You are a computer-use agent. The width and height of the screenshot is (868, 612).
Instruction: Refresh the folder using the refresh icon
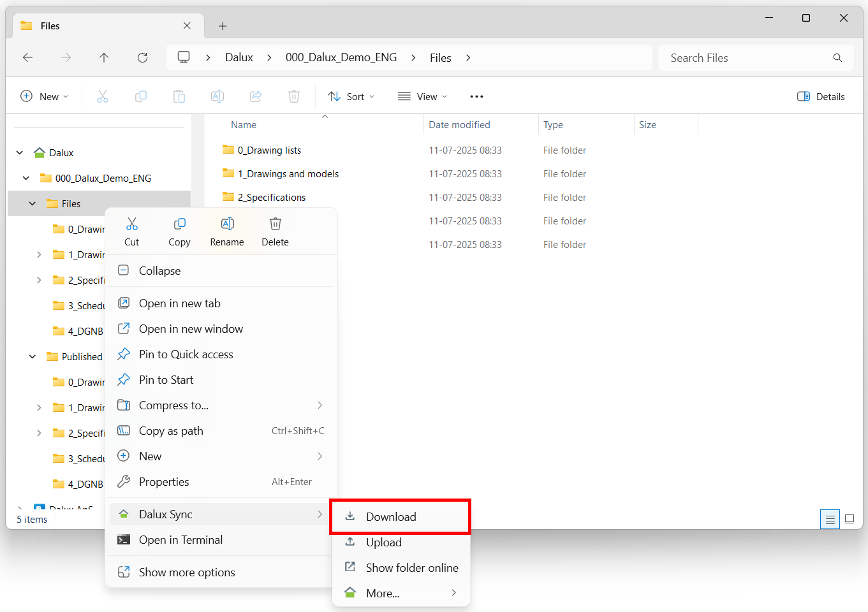[142, 57]
